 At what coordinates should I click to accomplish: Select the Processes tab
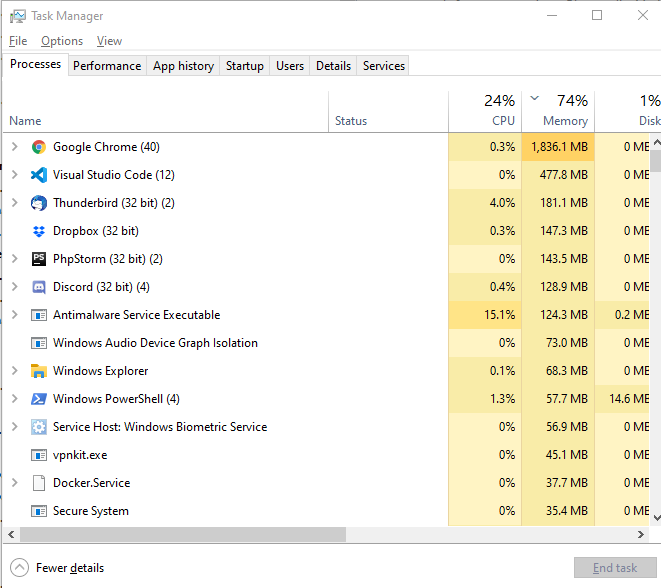pos(35,64)
